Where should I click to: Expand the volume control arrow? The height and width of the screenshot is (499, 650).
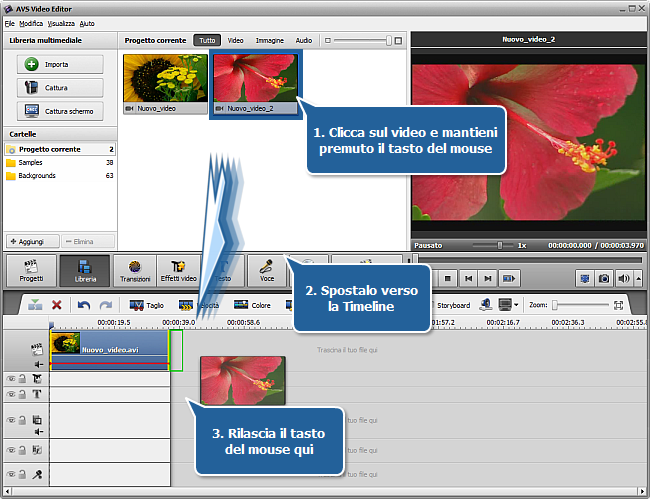click(638, 278)
